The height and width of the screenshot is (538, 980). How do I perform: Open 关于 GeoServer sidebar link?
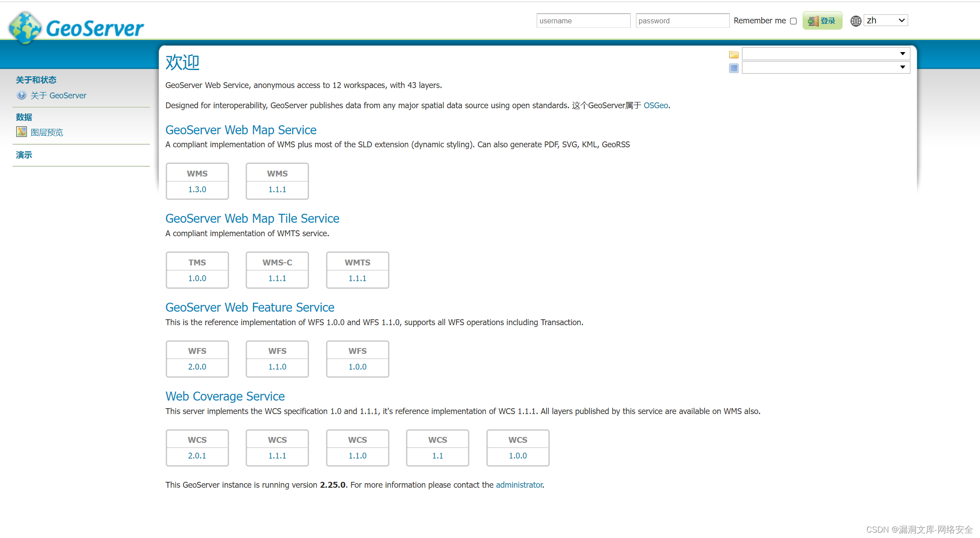58,95
